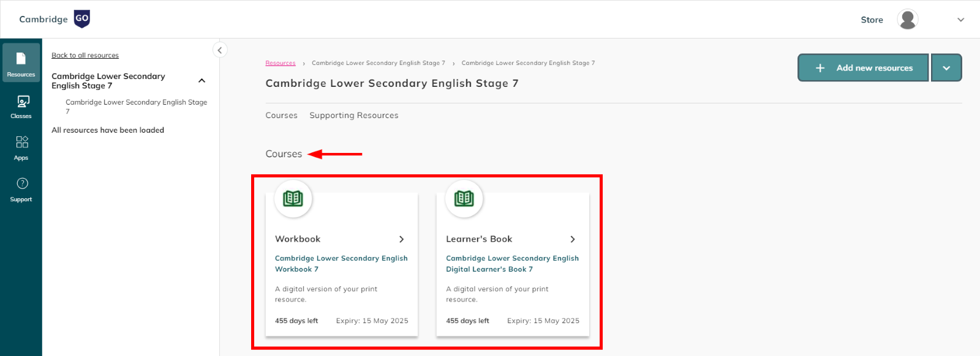980x356 pixels.
Task: Expand the account menu chevron
Action: pos(960,20)
